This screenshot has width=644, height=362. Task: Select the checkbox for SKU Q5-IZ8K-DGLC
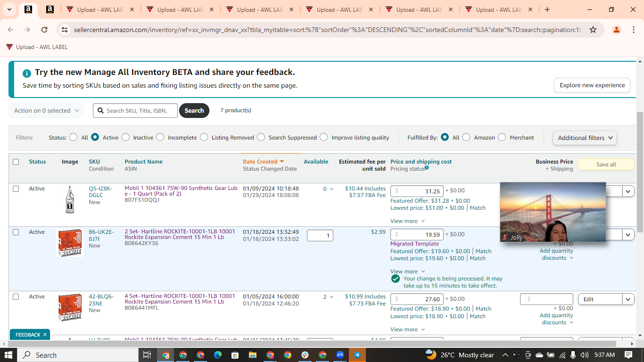point(16,189)
